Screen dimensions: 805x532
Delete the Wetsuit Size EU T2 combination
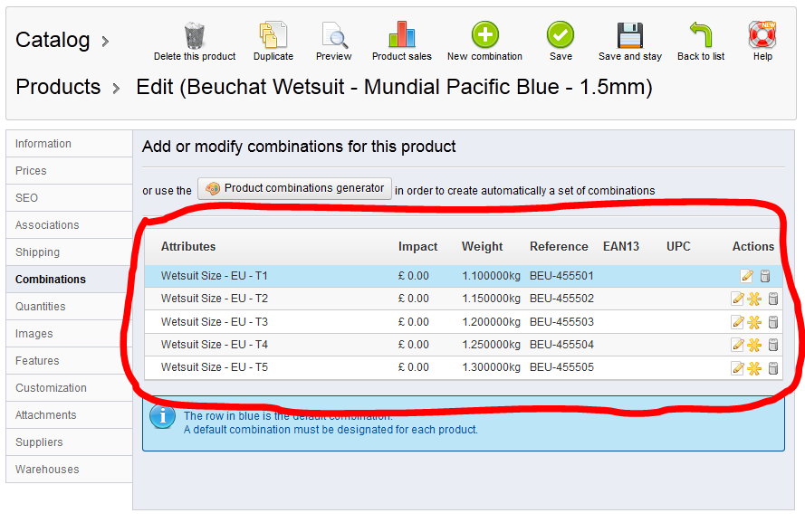click(x=773, y=299)
